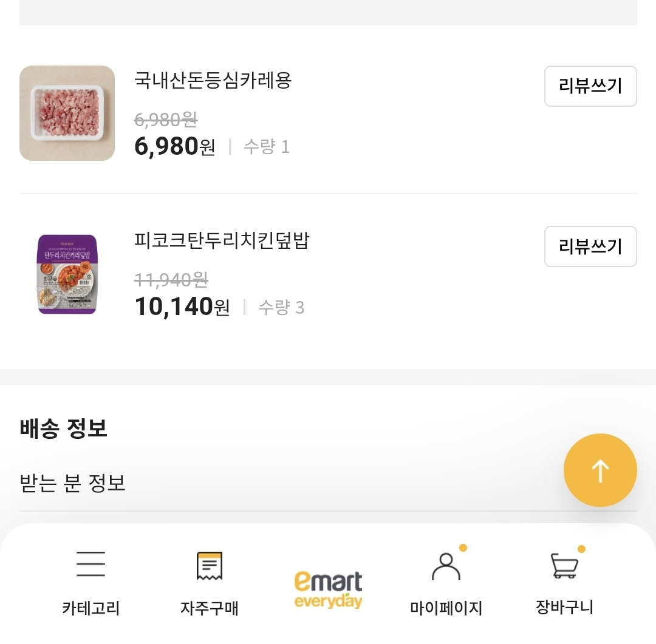Open the 국내산돈등심카레용 product name

click(213, 81)
